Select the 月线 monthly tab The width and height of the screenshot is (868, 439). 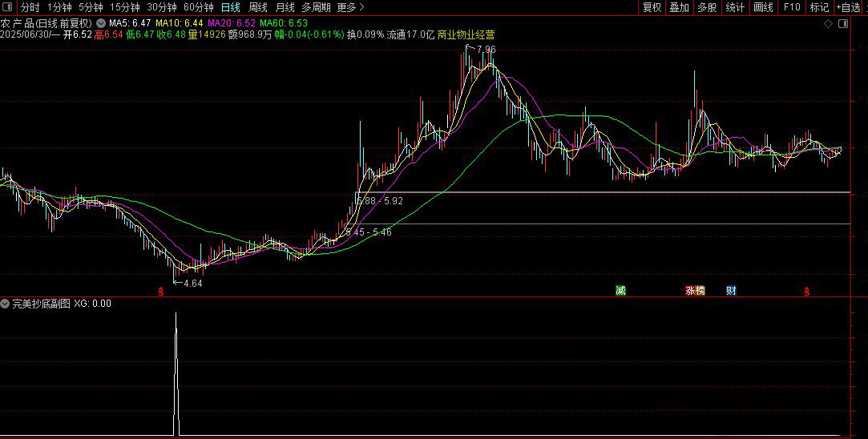(285, 7)
